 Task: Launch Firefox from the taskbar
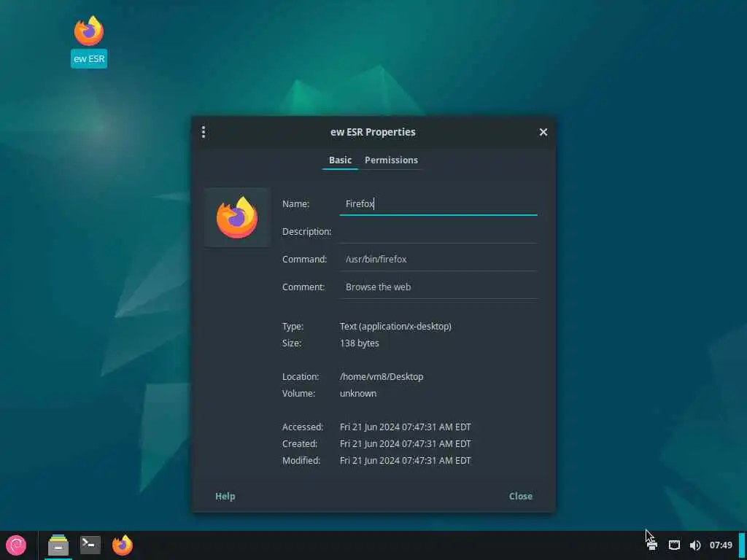tap(123, 545)
